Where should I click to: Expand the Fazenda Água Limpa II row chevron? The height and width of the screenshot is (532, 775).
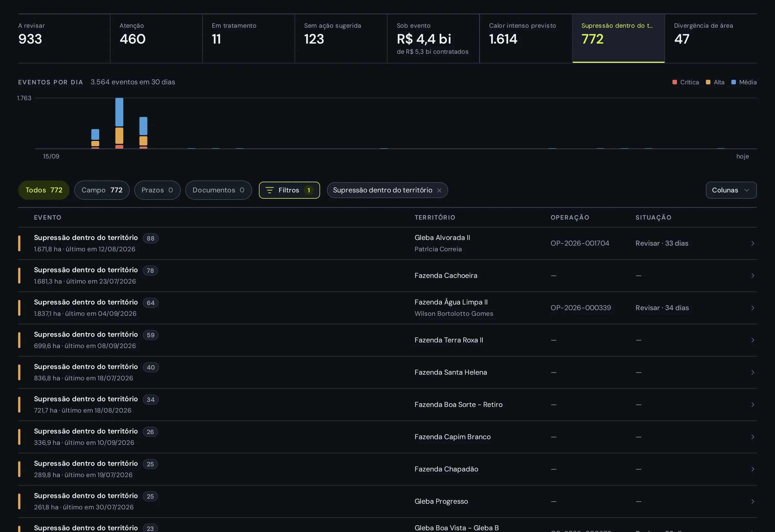(x=752, y=308)
